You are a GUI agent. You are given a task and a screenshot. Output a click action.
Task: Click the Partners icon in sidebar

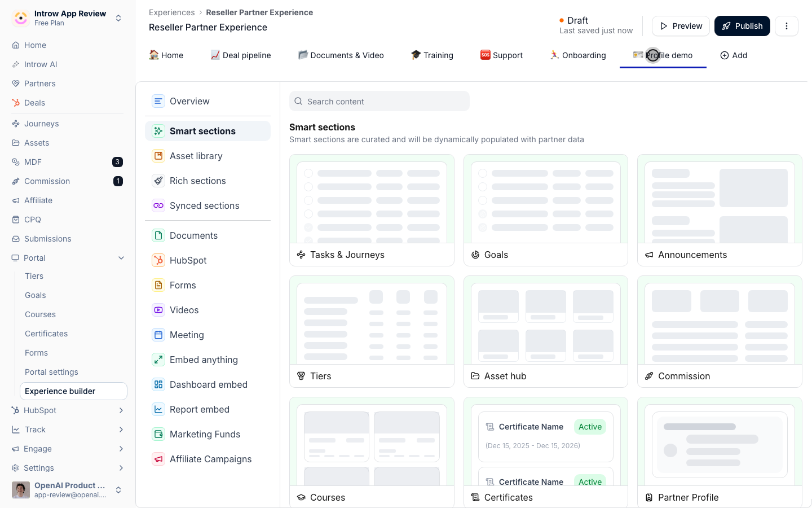tap(16, 84)
